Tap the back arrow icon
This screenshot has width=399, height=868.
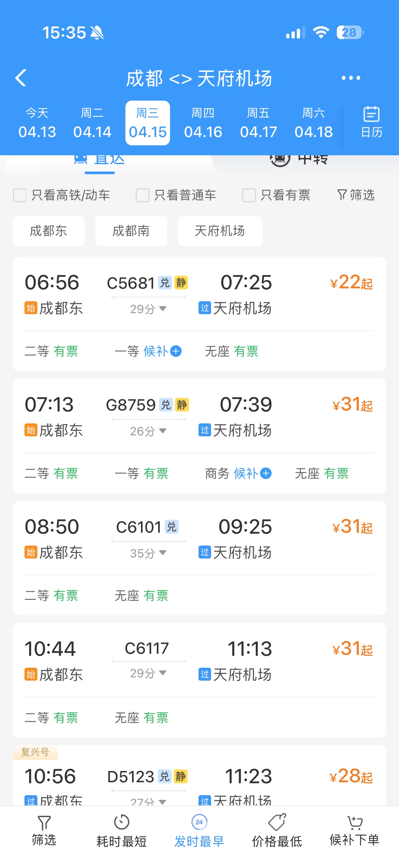(x=21, y=78)
